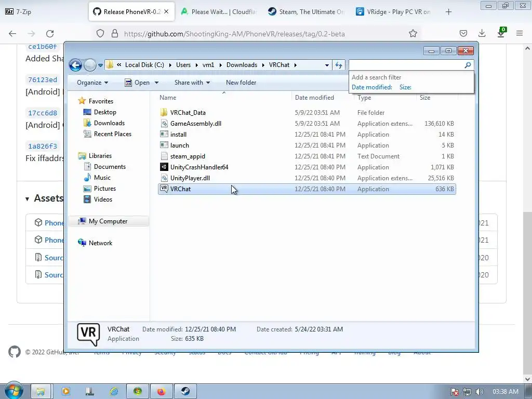
Task: Click the Explorer Back arrow button
Action: (x=75, y=65)
